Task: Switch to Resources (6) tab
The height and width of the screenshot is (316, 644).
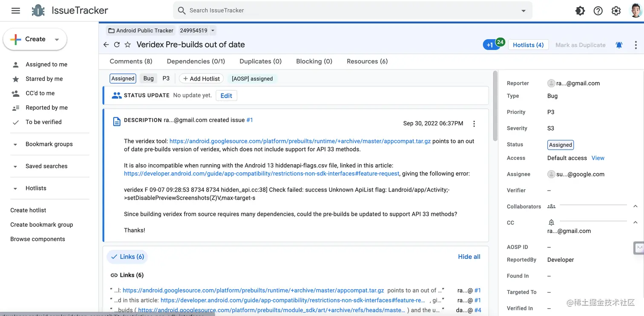Action: coord(367,61)
